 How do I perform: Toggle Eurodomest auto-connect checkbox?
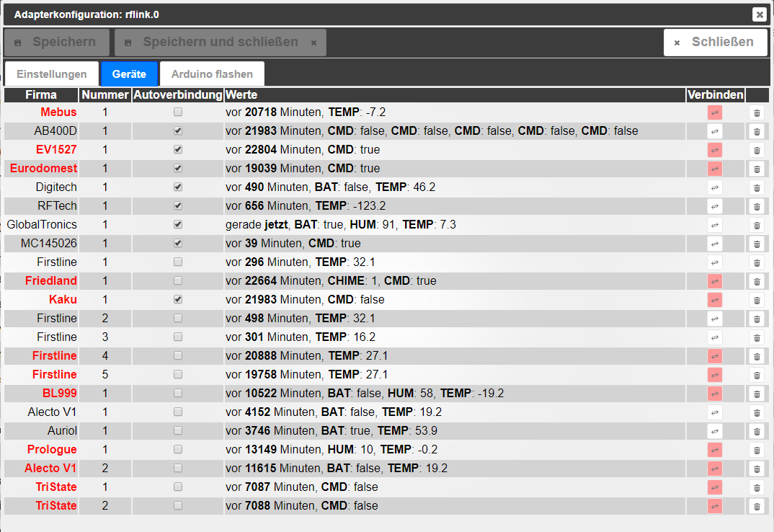pyautogui.click(x=178, y=169)
